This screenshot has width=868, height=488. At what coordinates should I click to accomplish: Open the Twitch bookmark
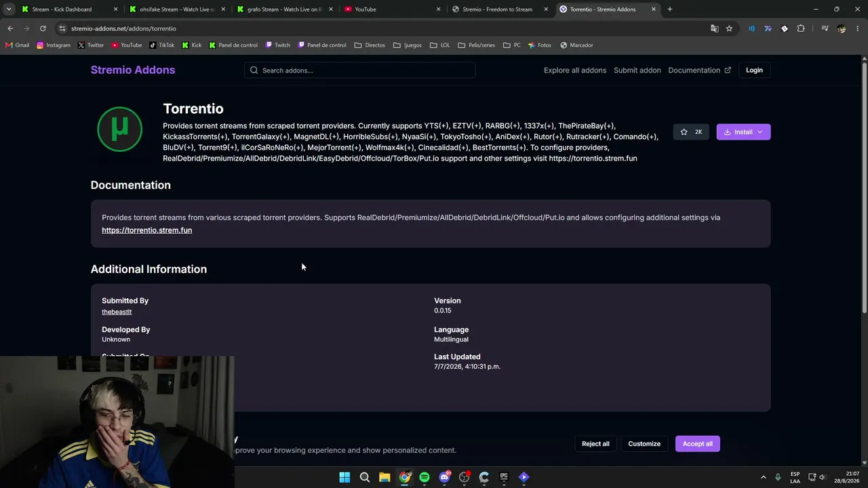tap(278, 45)
